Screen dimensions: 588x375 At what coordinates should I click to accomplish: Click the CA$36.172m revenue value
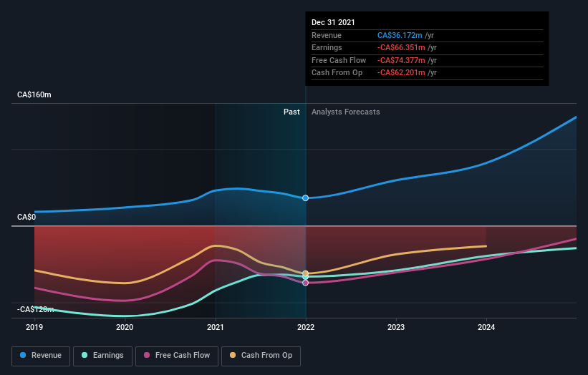pos(400,35)
